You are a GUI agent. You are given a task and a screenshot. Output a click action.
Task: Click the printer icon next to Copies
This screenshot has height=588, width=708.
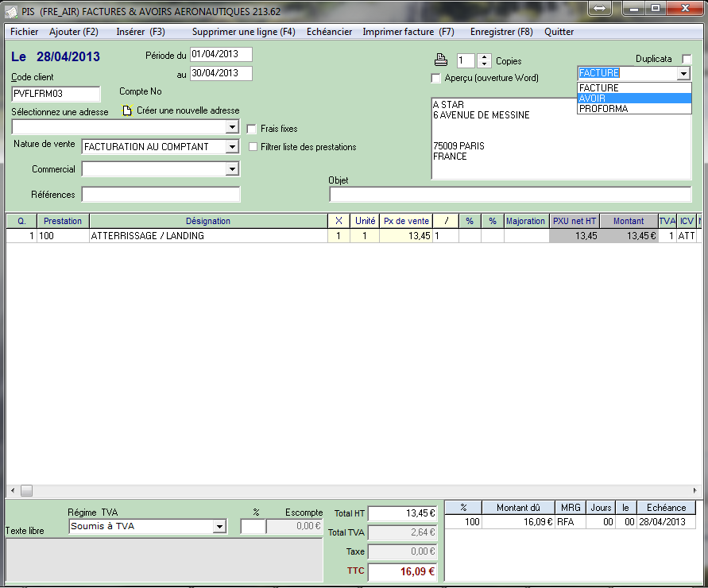[x=440, y=60]
